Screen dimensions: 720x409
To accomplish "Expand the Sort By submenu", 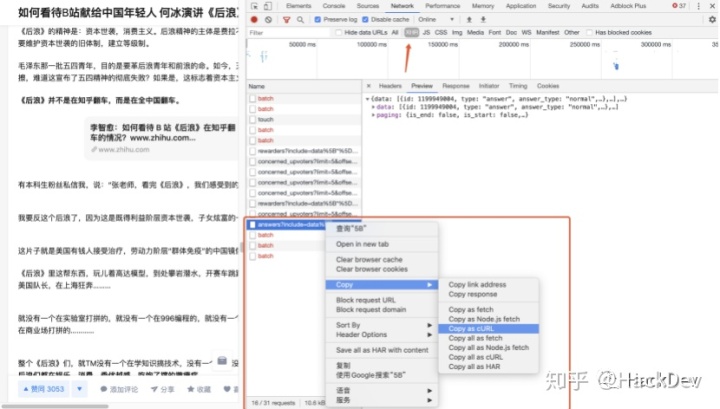I will click(x=381, y=325).
